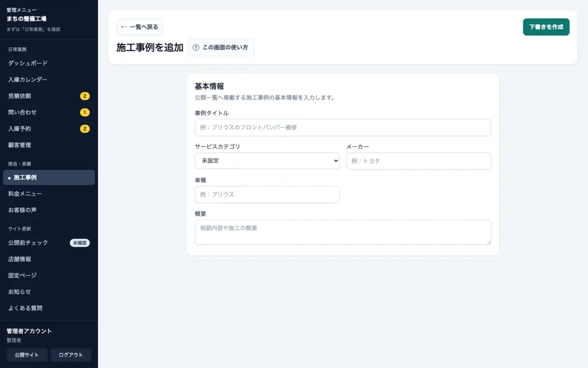Click the 概要 textarea resize handle
This screenshot has height=368, width=588.
click(x=488, y=242)
